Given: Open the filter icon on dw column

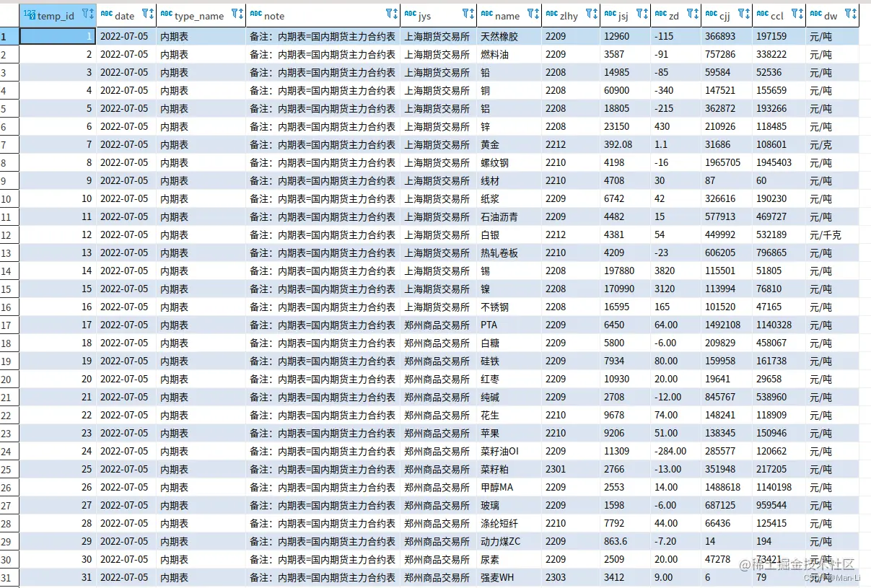Looking at the screenshot, I should point(847,14).
